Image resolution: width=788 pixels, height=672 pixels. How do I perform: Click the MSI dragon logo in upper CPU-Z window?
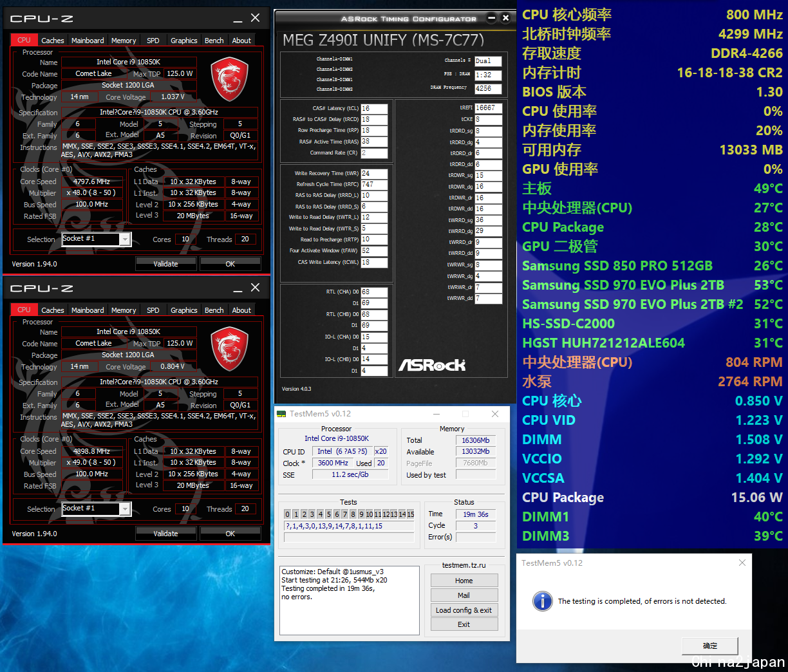230,79
